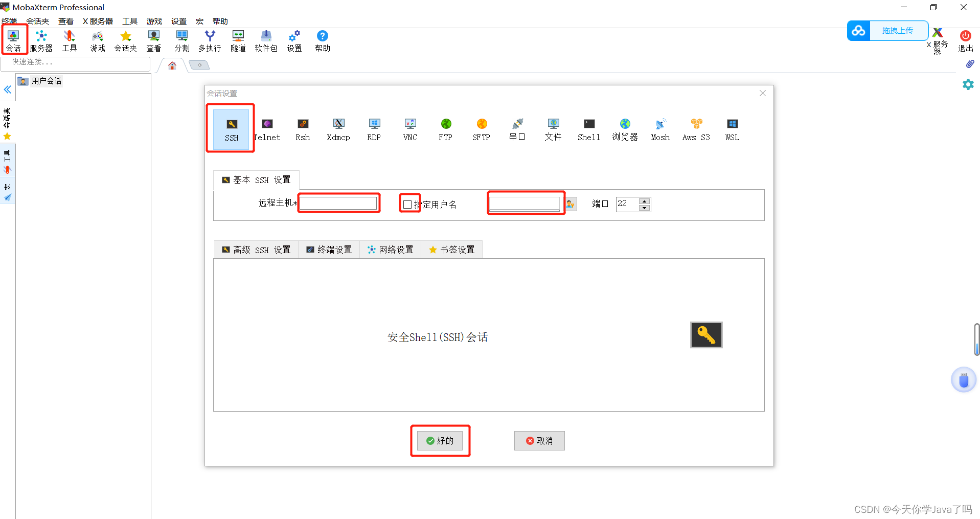Open the 会话夹 star icon in toolbar
Viewport: 980px width, 519px height.
[126, 40]
